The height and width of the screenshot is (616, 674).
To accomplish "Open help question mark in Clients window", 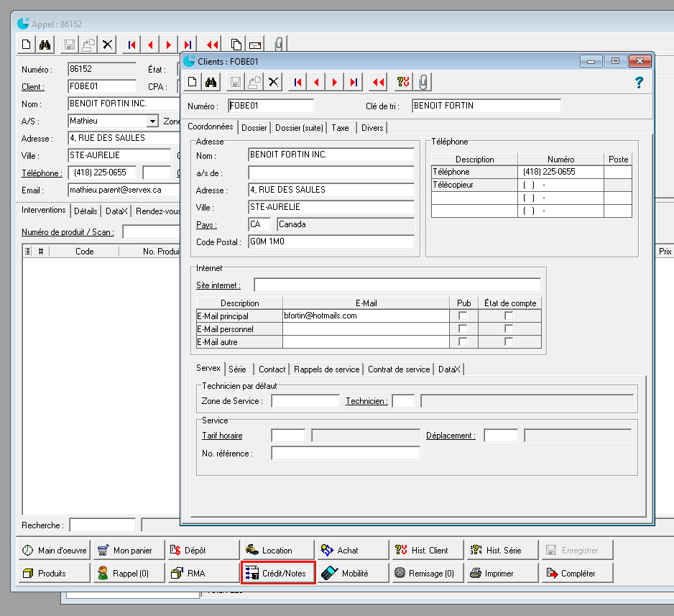I will 640,82.
